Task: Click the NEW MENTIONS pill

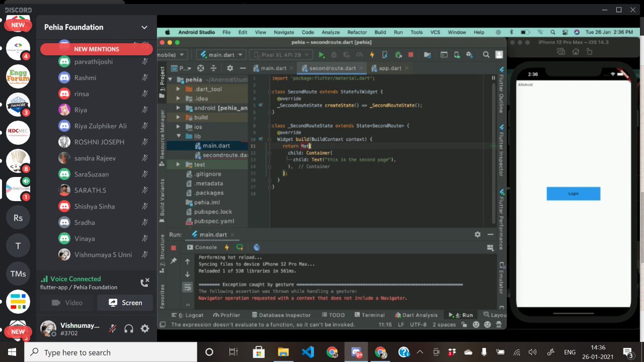Action: click(97, 49)
